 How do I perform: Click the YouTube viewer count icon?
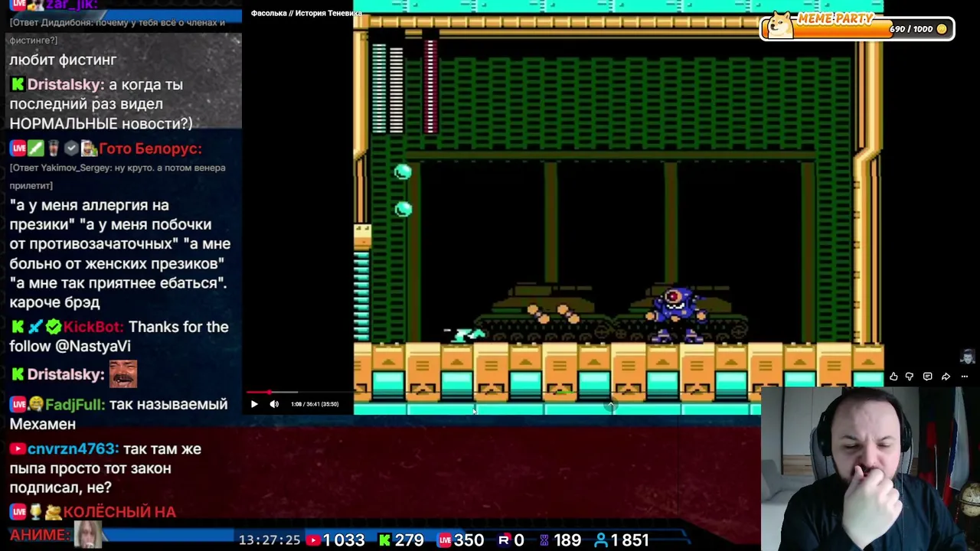coord(313,540)
